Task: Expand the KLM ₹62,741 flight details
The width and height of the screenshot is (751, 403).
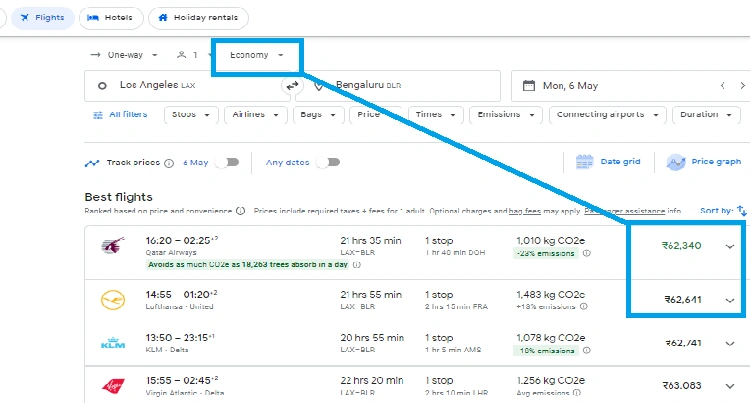Action: (729, 344)
